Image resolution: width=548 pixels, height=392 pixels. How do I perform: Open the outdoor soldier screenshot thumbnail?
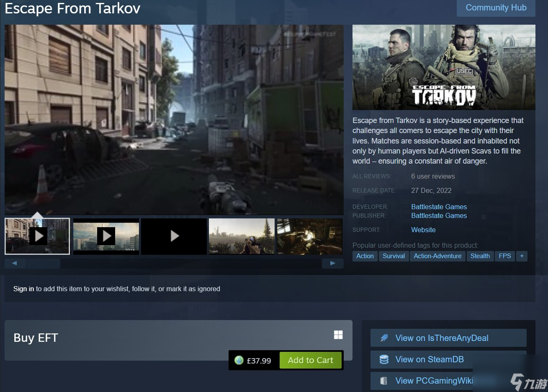click(242, 236)
